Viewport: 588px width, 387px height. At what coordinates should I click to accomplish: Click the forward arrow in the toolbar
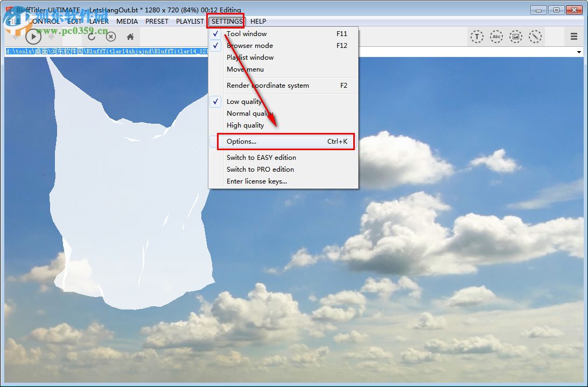pos(52,37)
